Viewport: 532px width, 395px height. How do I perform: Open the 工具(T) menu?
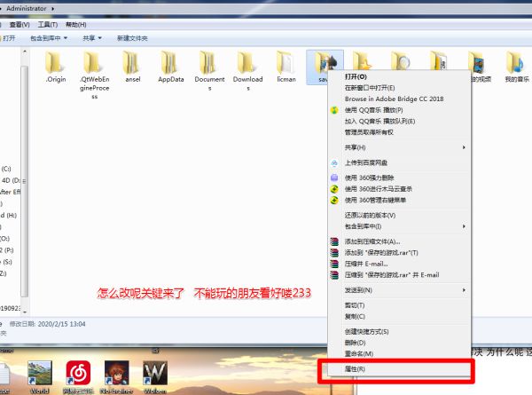[x=48, y=25]
